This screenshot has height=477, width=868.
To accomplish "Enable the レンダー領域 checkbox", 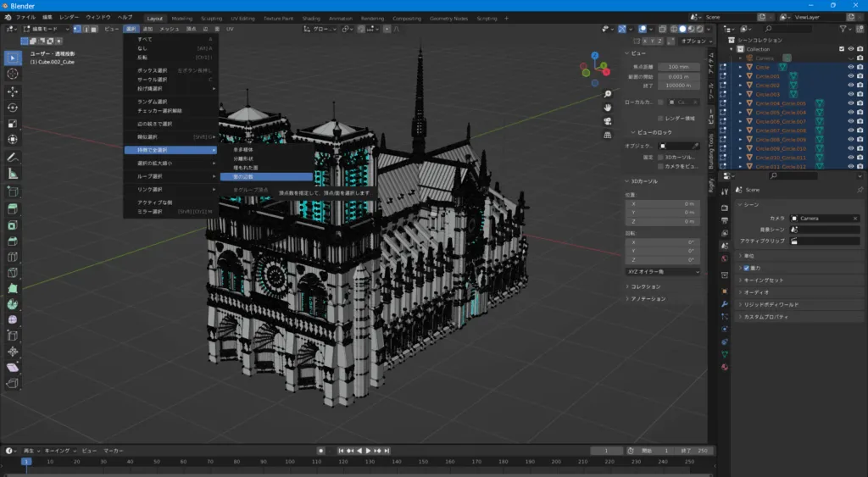I will (660, 119).
